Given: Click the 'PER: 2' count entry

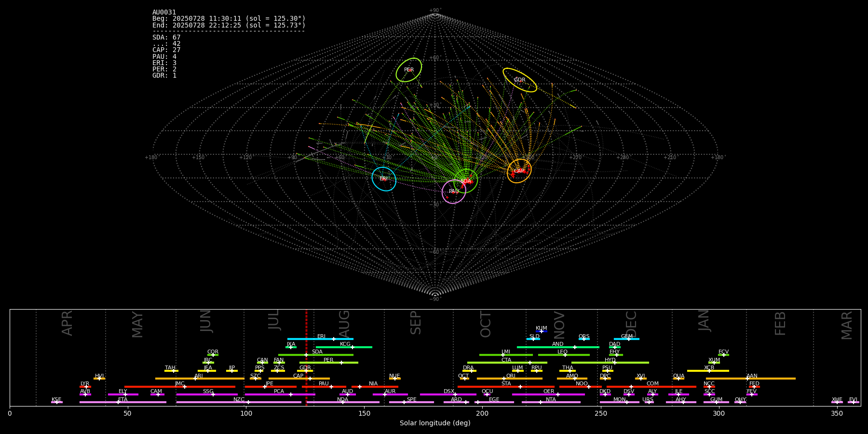Looking at the screenshot, I should [164, 69].
